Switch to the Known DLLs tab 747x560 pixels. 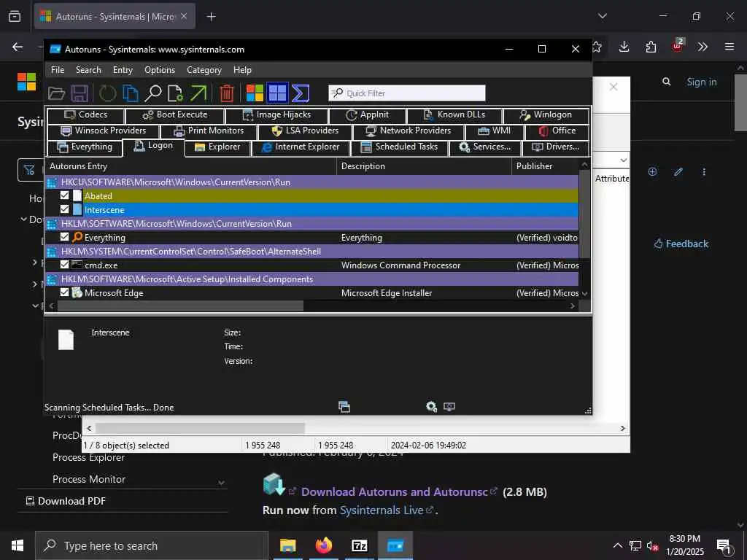click(454, 114)
